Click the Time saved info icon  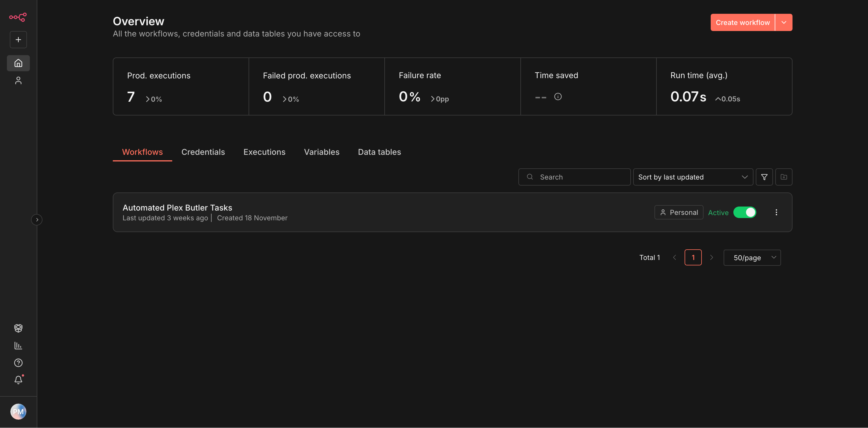[558, 97]
